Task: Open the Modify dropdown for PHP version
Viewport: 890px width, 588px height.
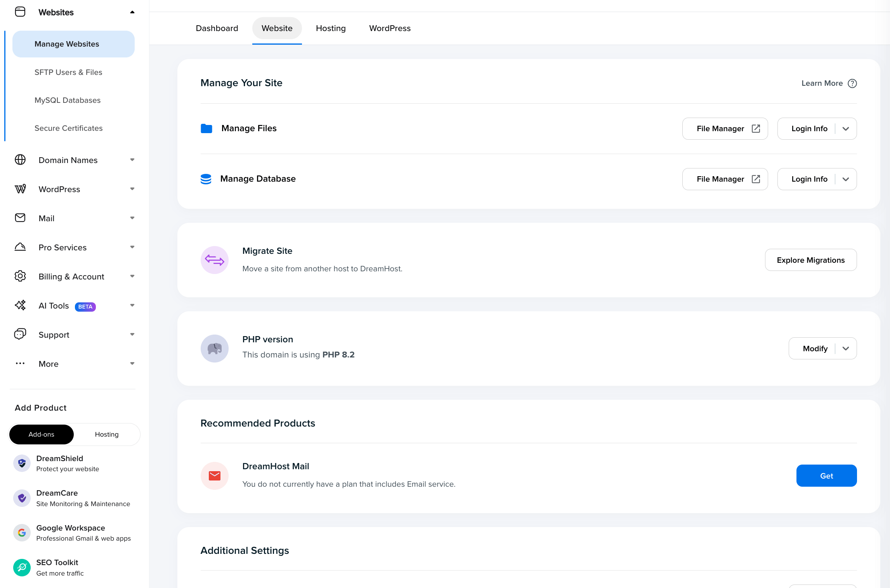Action: click(845, 348)
